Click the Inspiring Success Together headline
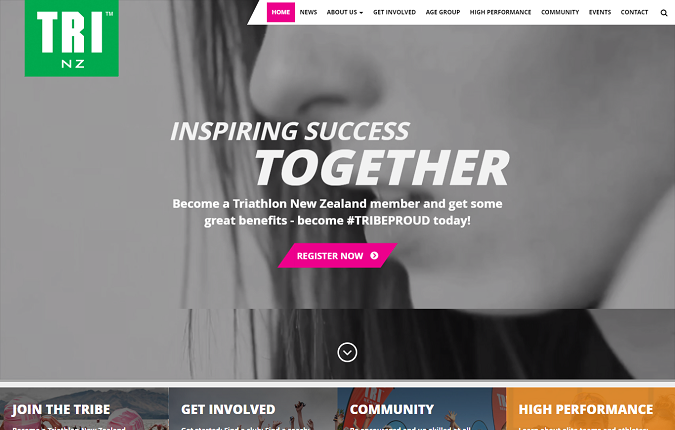The height and width of the screenshot is (430, 675). coord(340,154)
